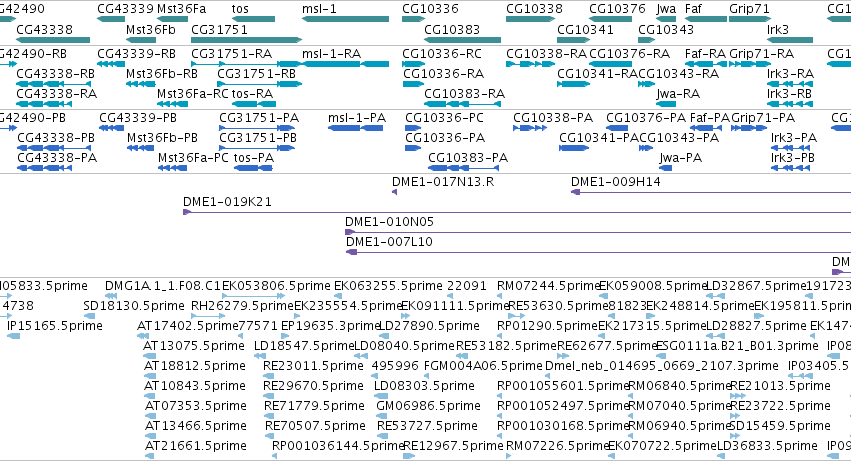The height and width of the screenshot is (461, 851).
Task: Select EST EK063255.5prime
Action: click(x=338, y=296)
